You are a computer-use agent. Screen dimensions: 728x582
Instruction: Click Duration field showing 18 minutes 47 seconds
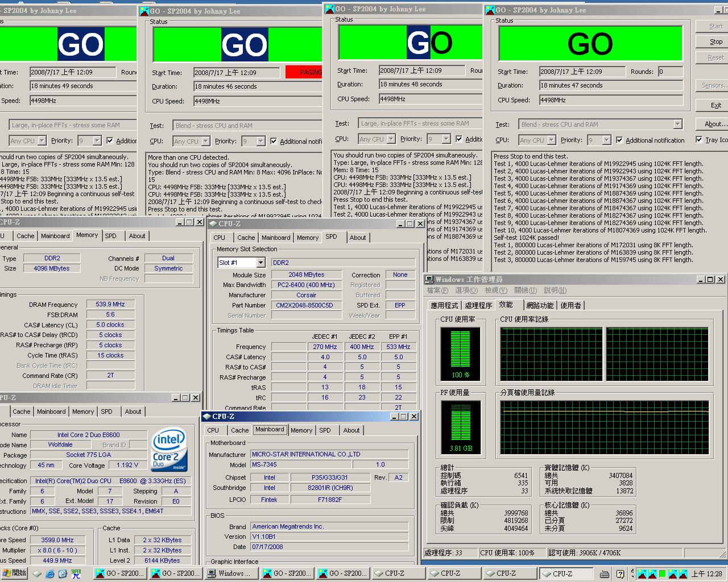point(611,85)
